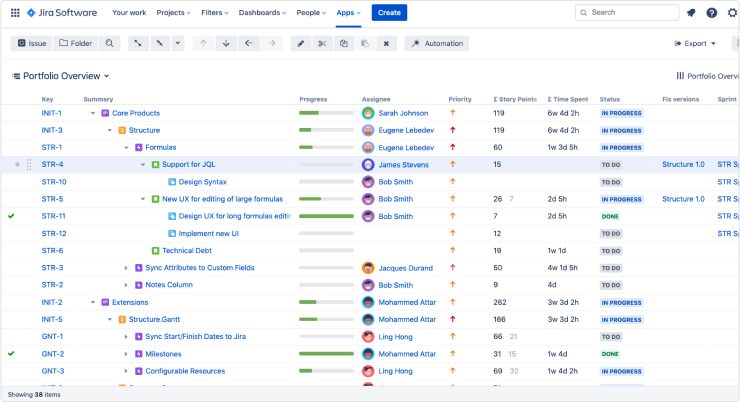This screenshot has width=740, height=402.
Task: Click the move down arrow icon
Action: click(226, 44)
